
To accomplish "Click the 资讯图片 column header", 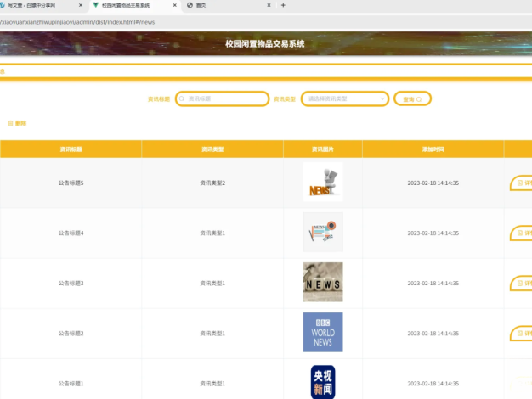I will 323,149.
